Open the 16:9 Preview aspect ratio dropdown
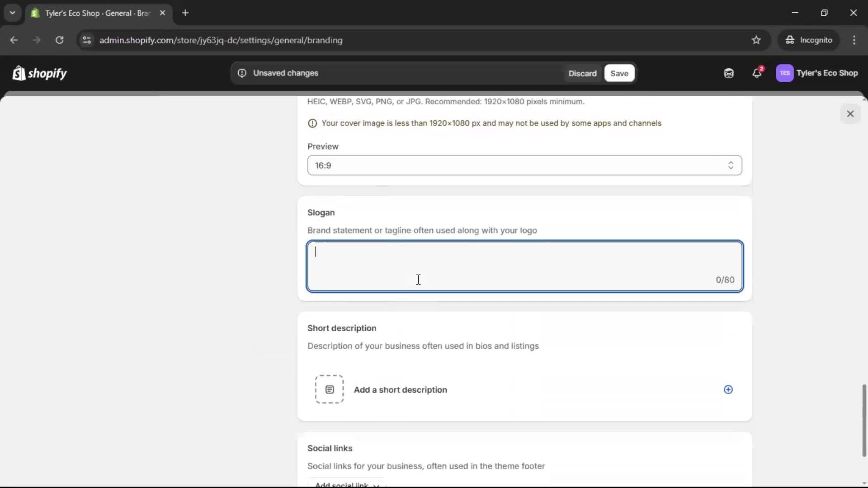This screenshot has width=868, height=488. 524,165
